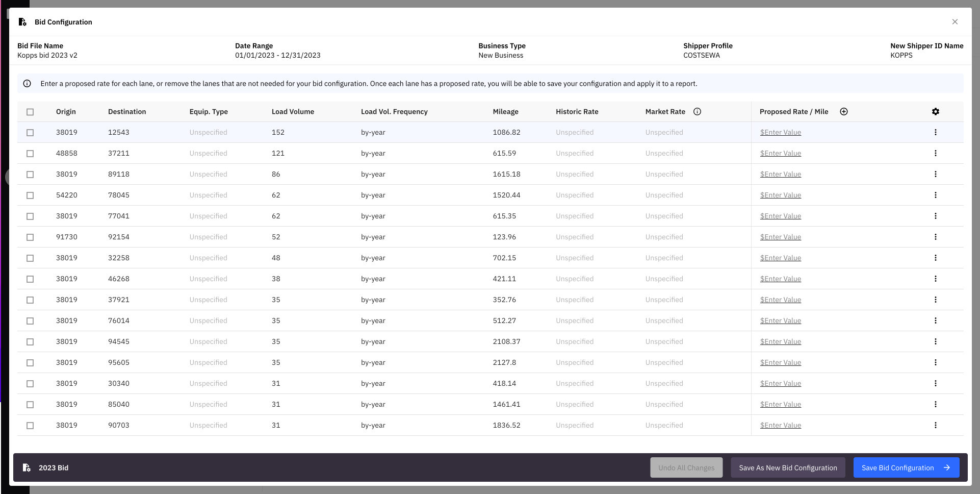980x494 pixels.
Task: Click the add icon beside Proposed Rate / Mile
Action: tap(844, 112)
